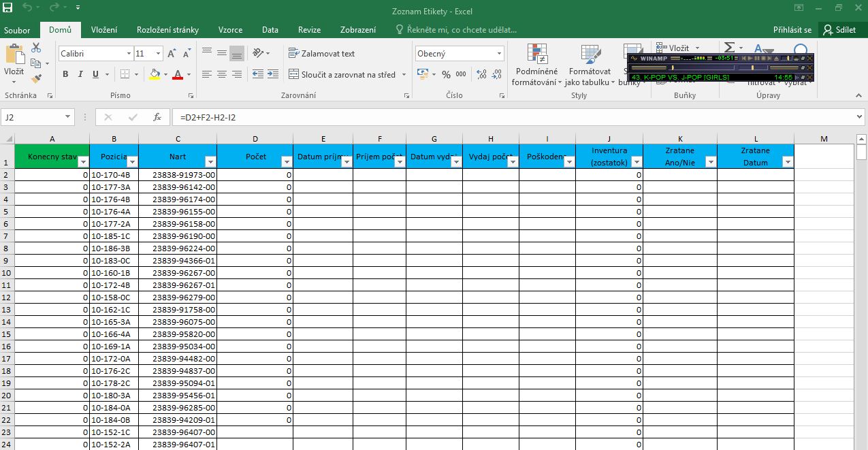This screenshot has width=868, height=450.
Task: Open the Calibri font name dropdown
Action: pyautogui.click(x=129, y=53)
